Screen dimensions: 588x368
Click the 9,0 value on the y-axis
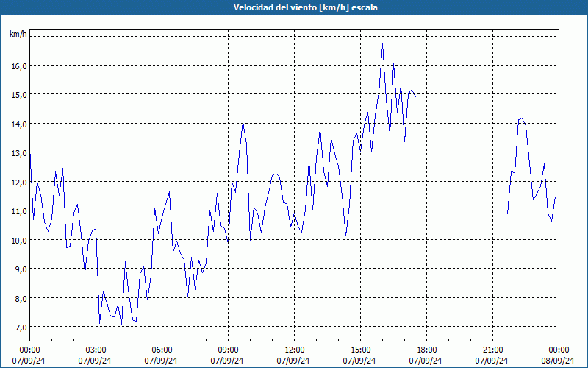coord(21,269)
